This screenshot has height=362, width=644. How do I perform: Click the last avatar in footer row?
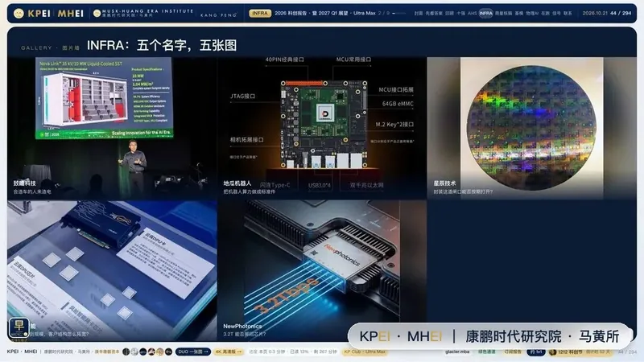pyautogui.click(x=168, y=352)
